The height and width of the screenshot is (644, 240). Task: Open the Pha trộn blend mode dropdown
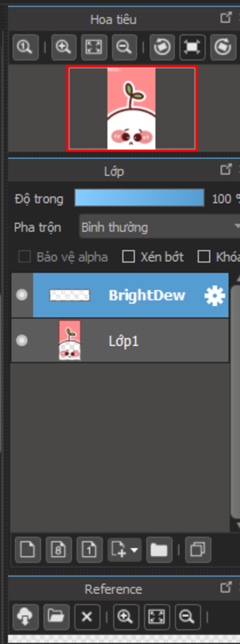coord(159,227)
